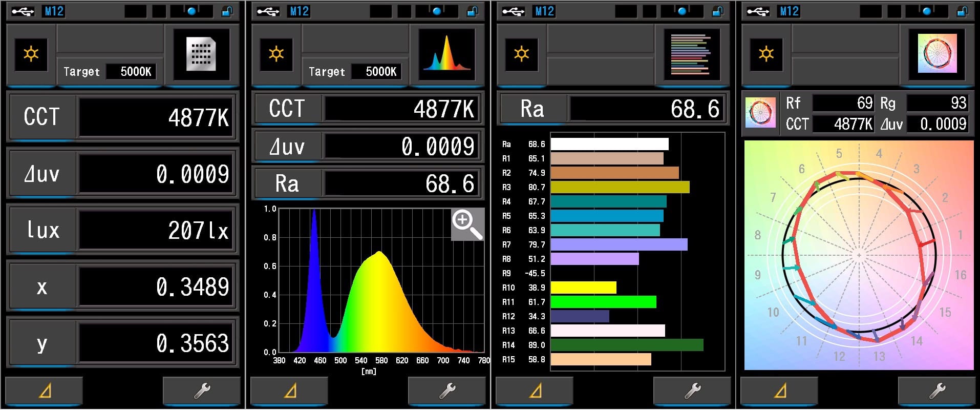Open tool settings wrench in text screen
Image resolution: width=980 pixels, height=410 pixels.
[x=202, y=391]
